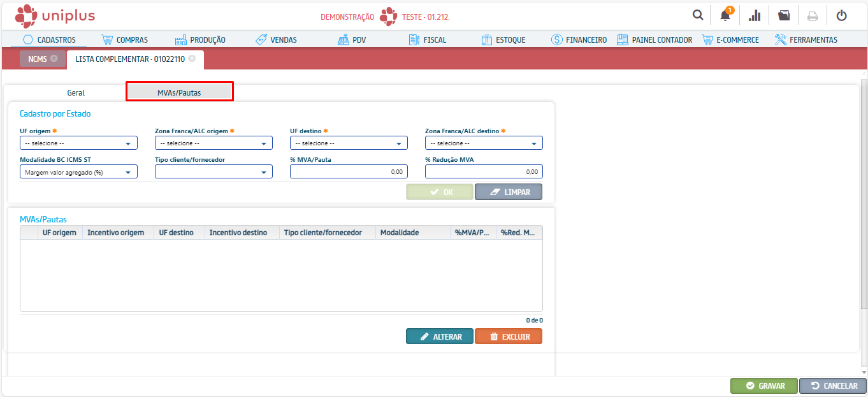This screenshot has width=868, height=397.
Task: Click the Uniplus logo
Action: (54, 15)
